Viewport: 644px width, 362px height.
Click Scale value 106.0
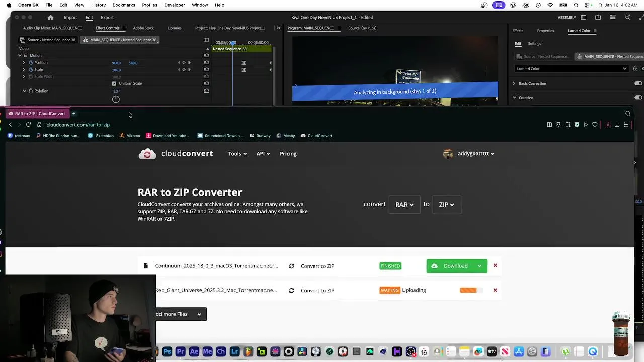point(116,70)
